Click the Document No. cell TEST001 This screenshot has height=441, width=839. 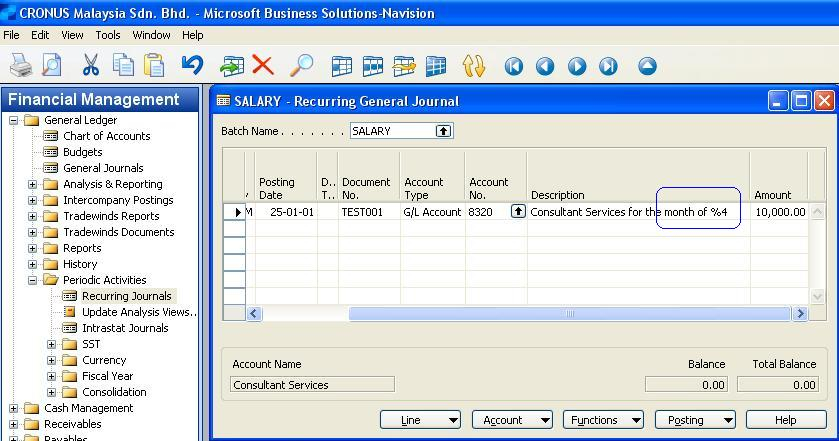(369, 212)
